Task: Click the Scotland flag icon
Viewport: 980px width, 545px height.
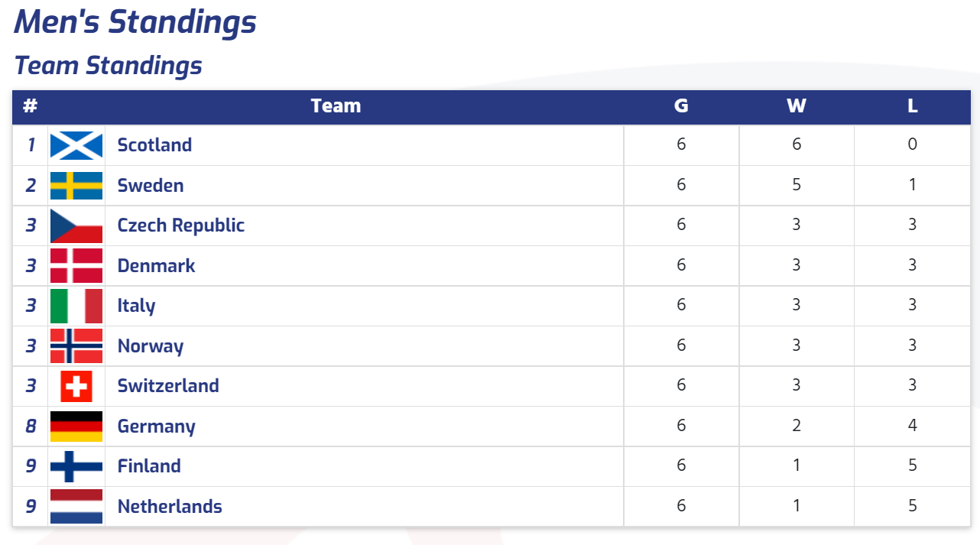Action: tap(76, 145)
